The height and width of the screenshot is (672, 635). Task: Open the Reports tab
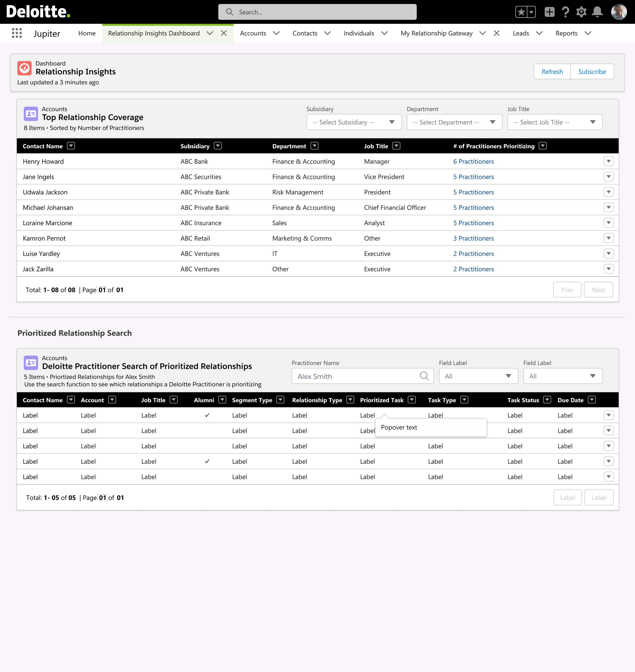566,33
